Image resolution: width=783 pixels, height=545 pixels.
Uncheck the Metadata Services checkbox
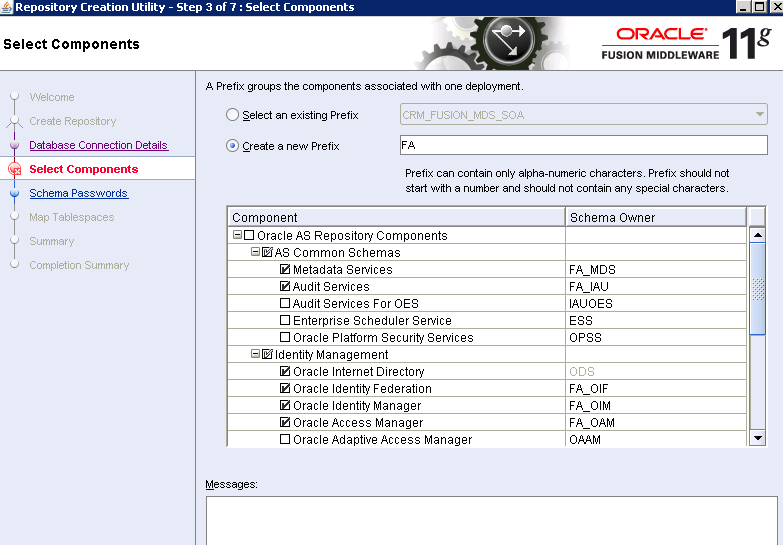pyautogui.click(x=285, y=270)
